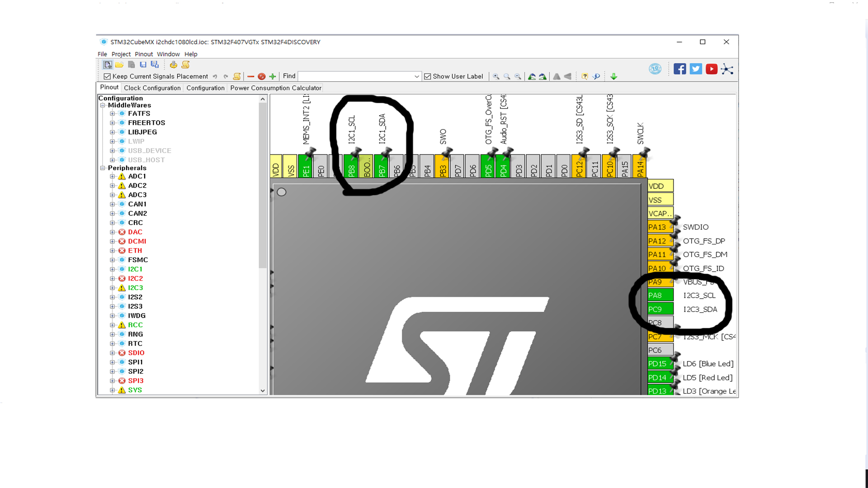Click the Open Project folder icon
868x488 pixels.
coord(119,65)
